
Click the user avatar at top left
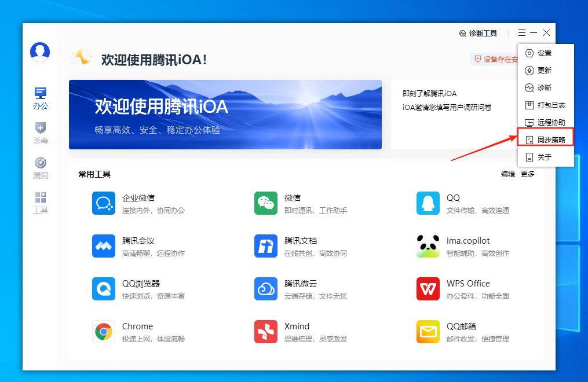(x=39, y=52)
